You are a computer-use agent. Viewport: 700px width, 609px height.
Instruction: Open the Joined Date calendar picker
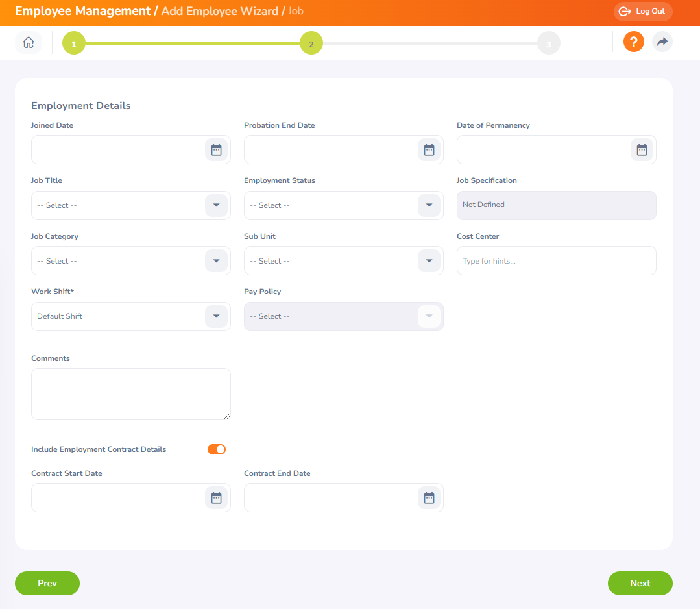pyautogui.click(x=216, y=149)
